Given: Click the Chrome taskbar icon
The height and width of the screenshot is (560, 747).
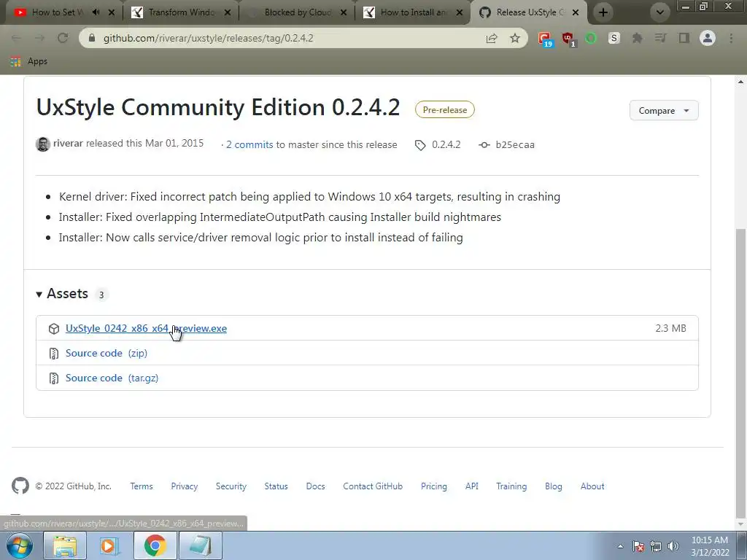Looking at the screenshot, I should [x=155, y=545].
